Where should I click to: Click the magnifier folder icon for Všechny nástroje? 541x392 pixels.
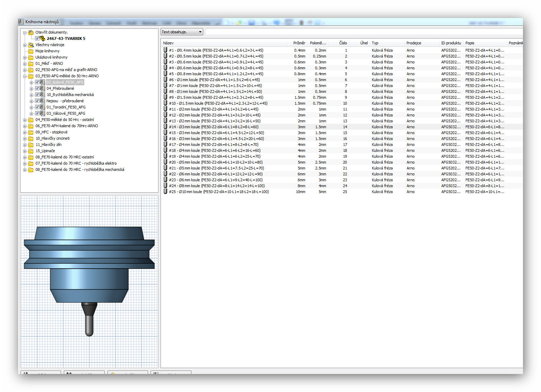click(31, 45)
